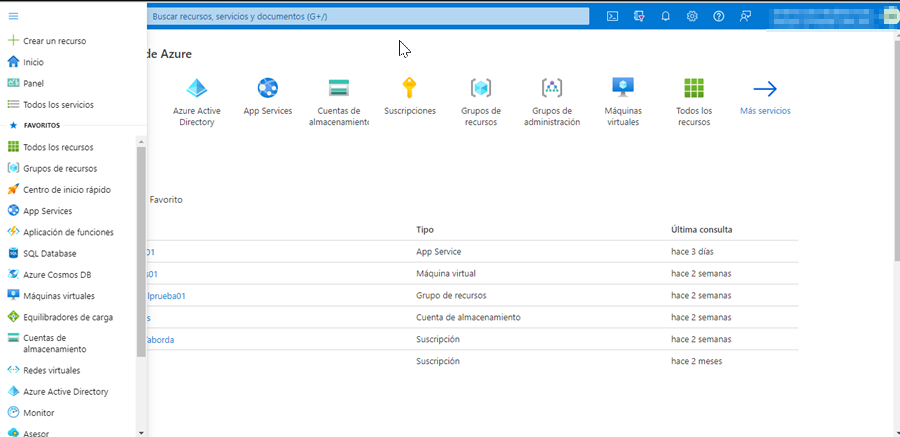
Task: Open Máquinas virtuales service tile
Action: [x=623, y=102]
